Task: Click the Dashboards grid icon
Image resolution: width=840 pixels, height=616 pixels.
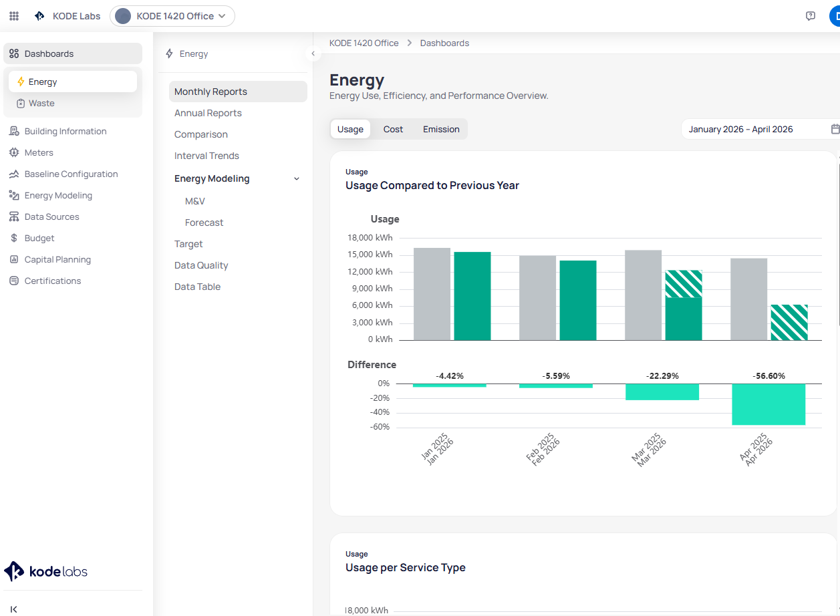Action: [14, 53]
